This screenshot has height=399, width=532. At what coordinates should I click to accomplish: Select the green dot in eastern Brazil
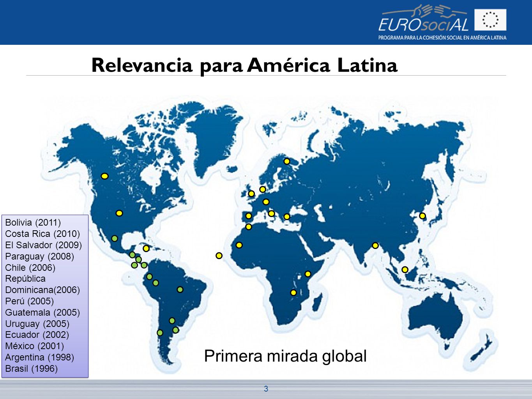point(180,290)
